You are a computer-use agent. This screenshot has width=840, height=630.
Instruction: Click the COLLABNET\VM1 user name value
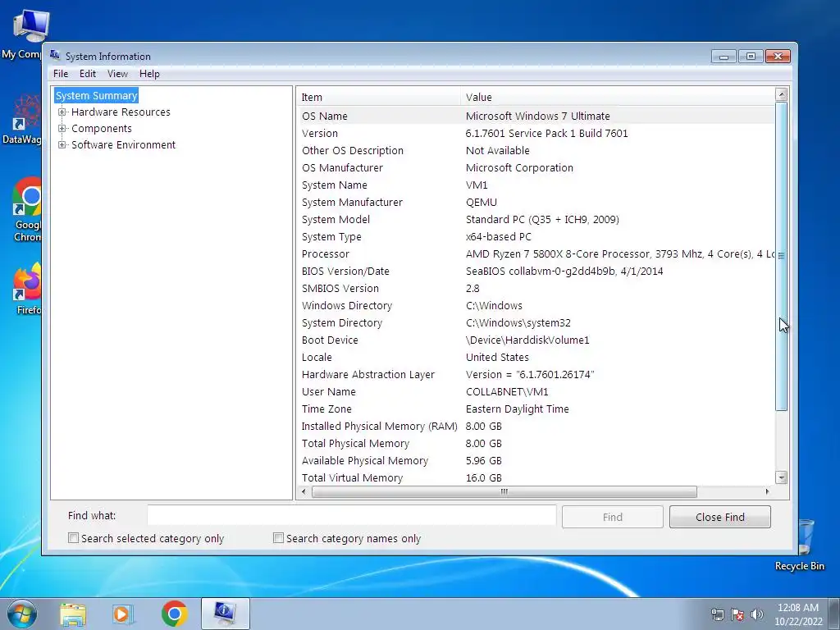(x=507, y=391)
